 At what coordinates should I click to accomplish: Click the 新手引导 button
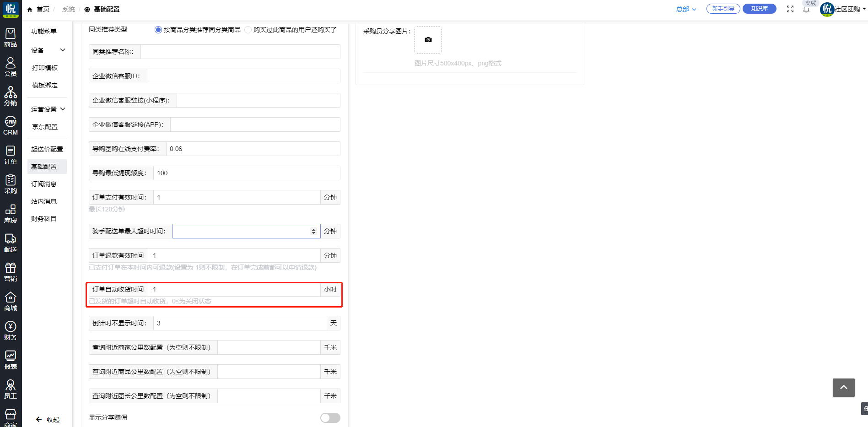tap(723, 9)
